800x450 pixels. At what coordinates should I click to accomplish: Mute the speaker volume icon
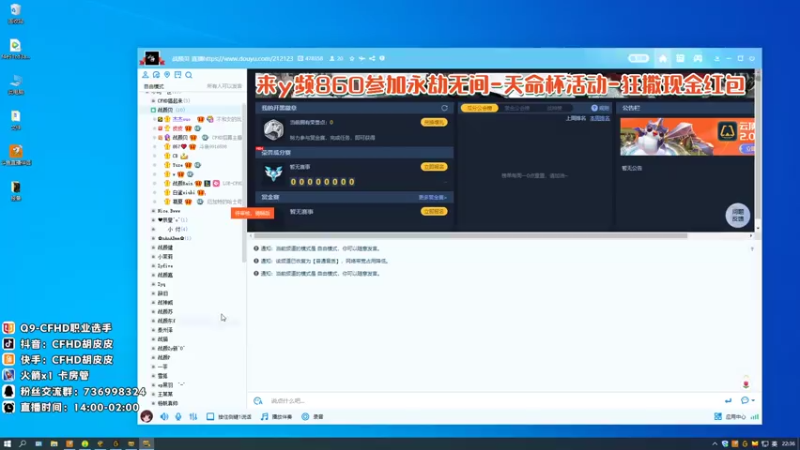(164, 416)
